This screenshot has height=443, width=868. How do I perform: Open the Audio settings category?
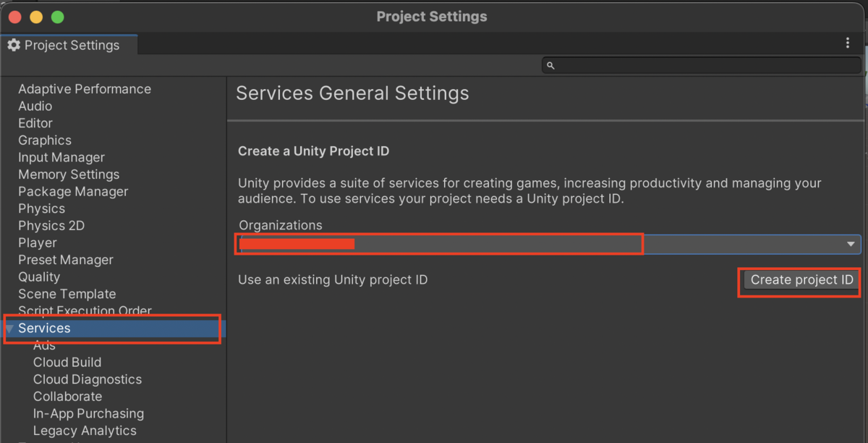tap(35, 106)
